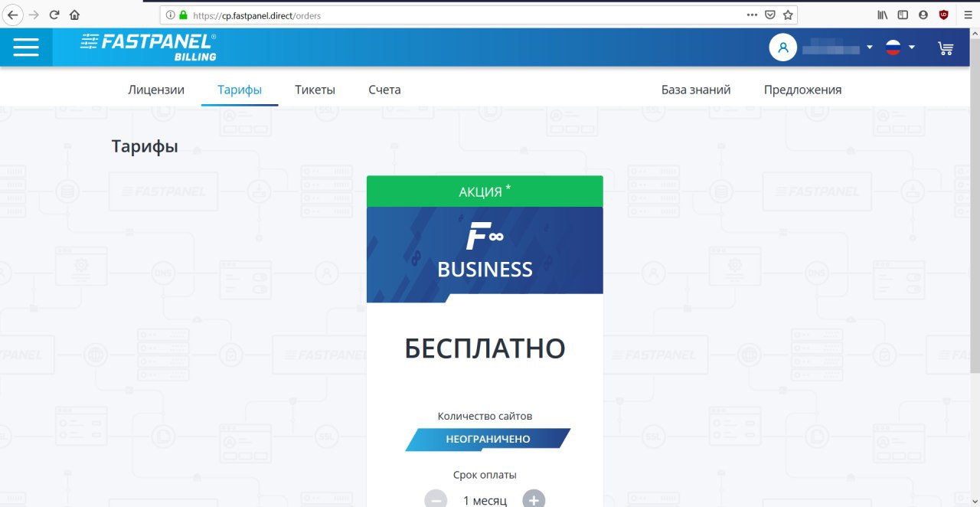Viewport: 980px width, 507px height.
Task: Reload the page with the refresh icon
Action: [54, 15]
